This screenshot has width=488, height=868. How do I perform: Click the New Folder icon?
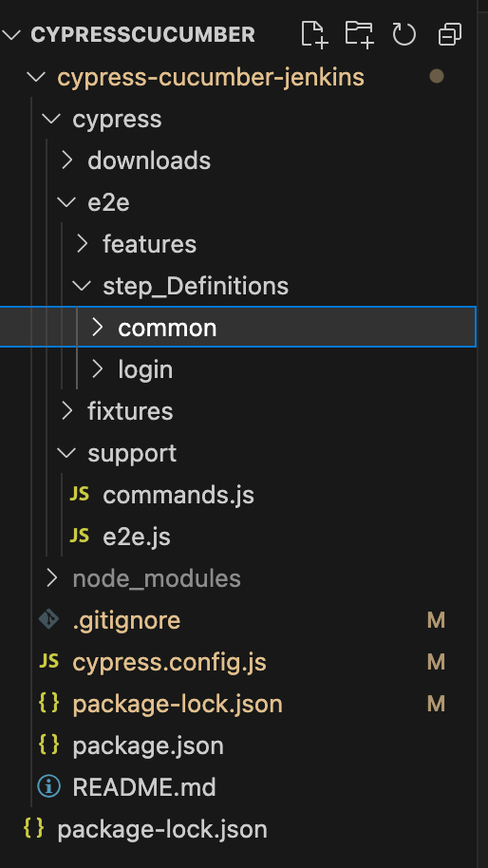(x=359, y=34)
